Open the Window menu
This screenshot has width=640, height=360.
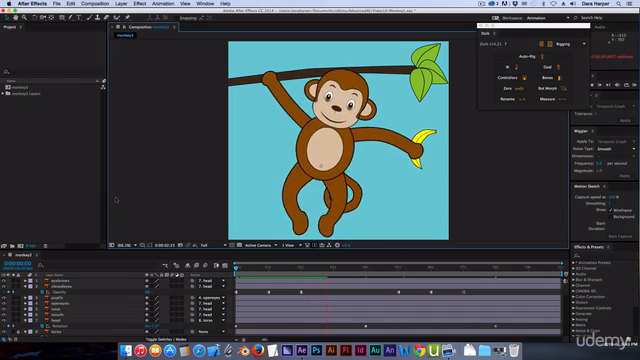[205, 4]
